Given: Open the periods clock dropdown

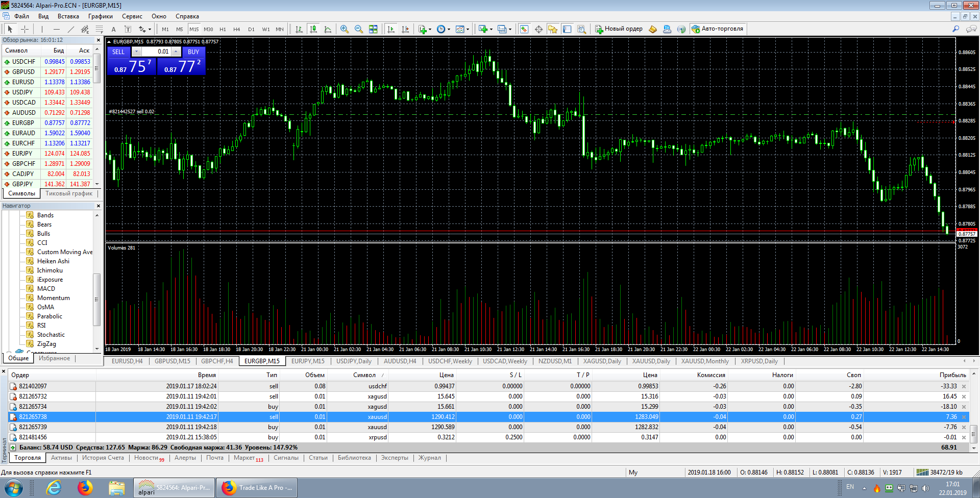Looking at the screenshot, I should 449,29.
